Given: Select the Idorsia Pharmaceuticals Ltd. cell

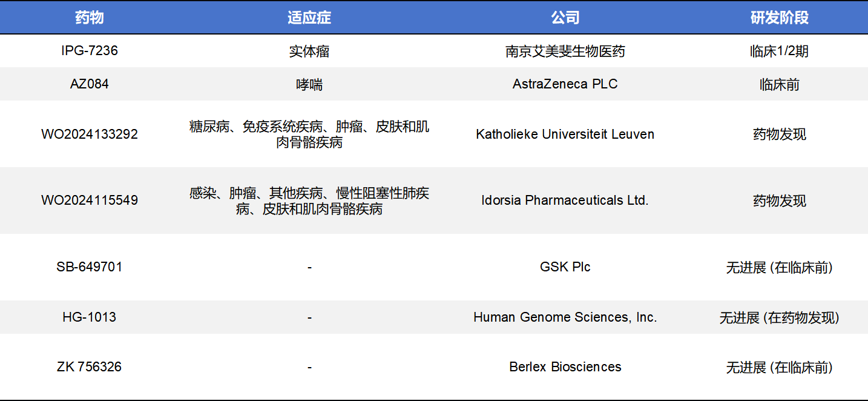Looking at the screenshot, I should point(565,200).
